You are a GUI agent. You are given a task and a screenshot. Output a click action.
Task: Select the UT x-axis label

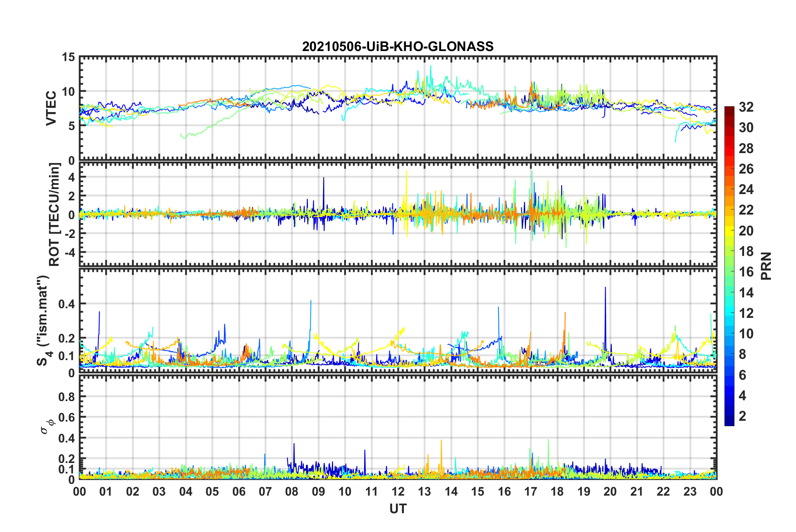(398, 509)
